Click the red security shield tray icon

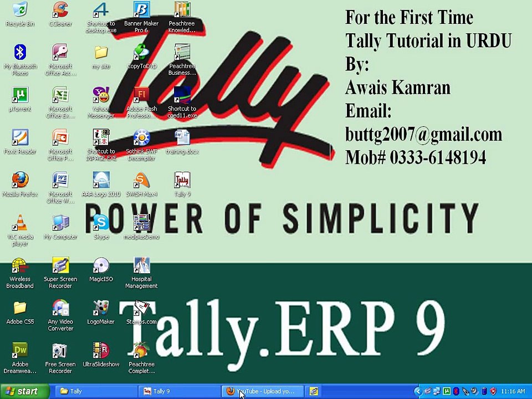pos(493,392)
